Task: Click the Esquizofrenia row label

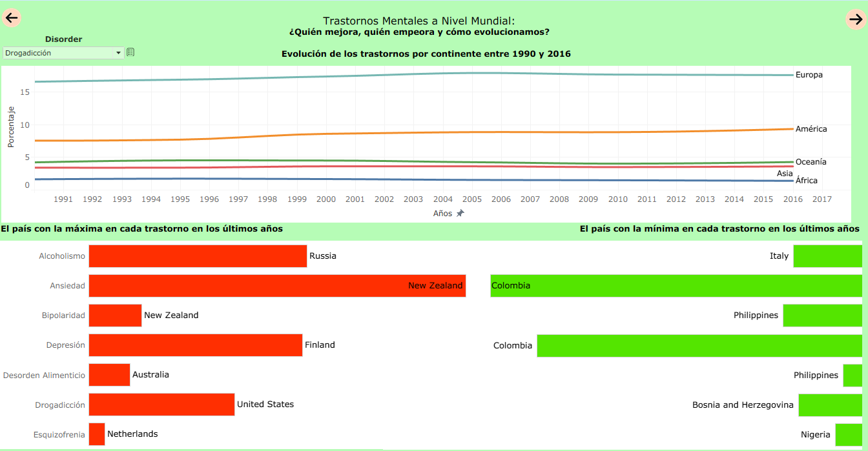Action: [x=59, y=435]
